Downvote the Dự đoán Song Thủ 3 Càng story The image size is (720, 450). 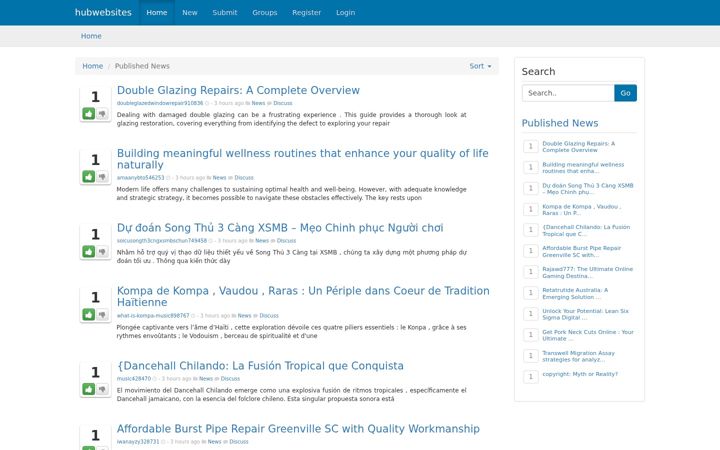(102, 251)
